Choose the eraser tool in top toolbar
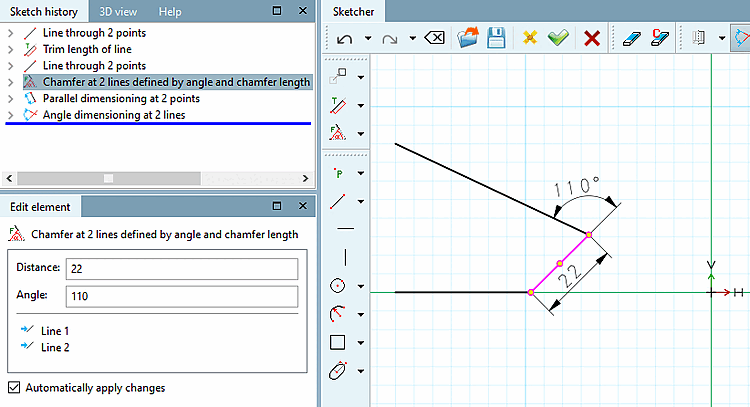 click(x=631, y=38)
